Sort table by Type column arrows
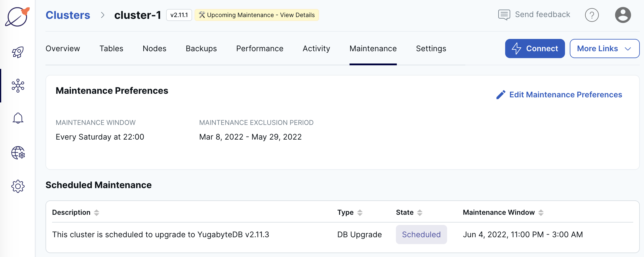This screenshot has height=257, width=644. click(x=360, y=213)
